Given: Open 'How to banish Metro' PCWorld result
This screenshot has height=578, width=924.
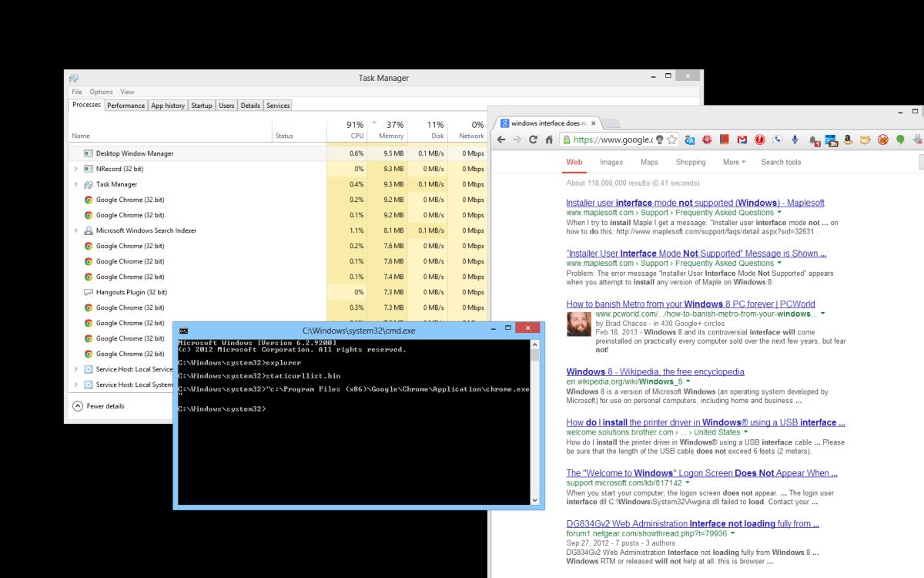Looking at the screenshot, I should pos(691,304).
